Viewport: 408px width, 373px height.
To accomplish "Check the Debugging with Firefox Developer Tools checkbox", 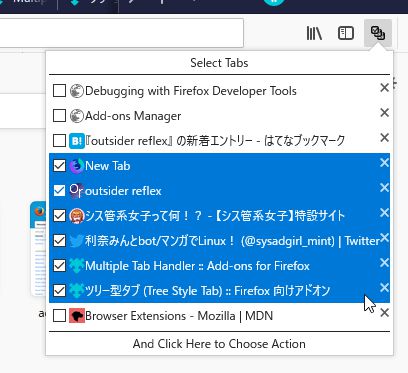I will point(59,91).
